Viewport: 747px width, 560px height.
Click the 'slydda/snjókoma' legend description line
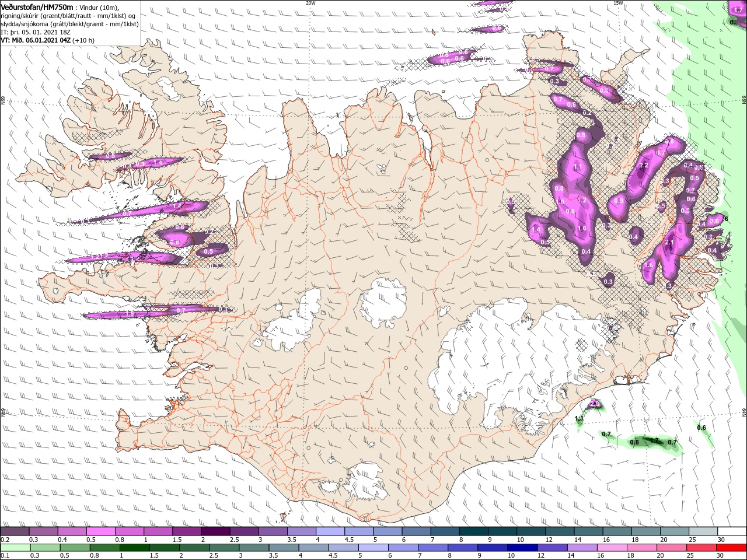[69, 24]
